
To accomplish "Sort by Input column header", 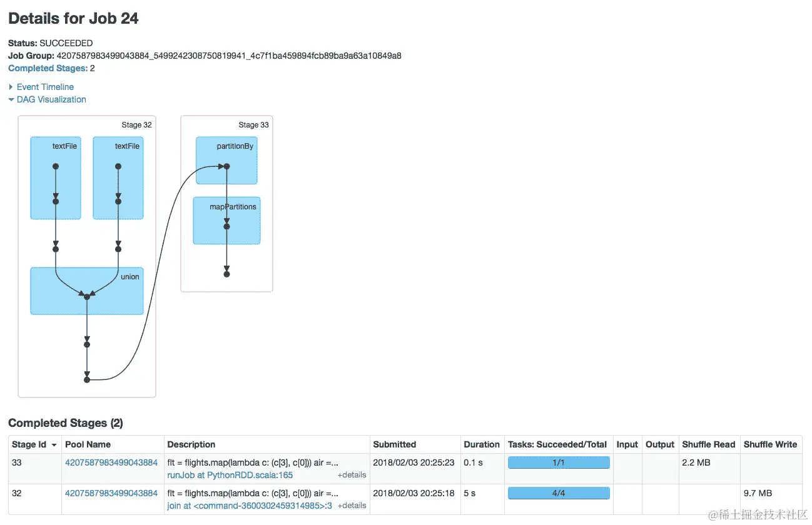I will (x=627, y=444).
